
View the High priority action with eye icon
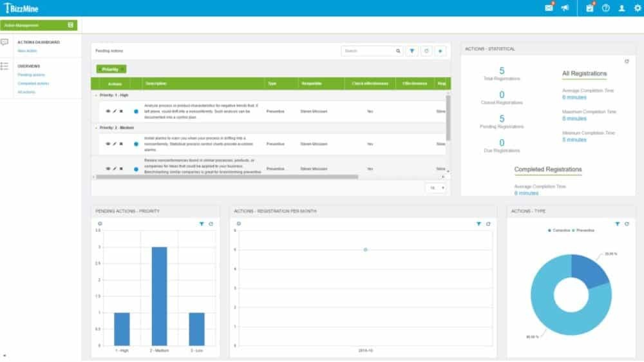coord(108,111)
